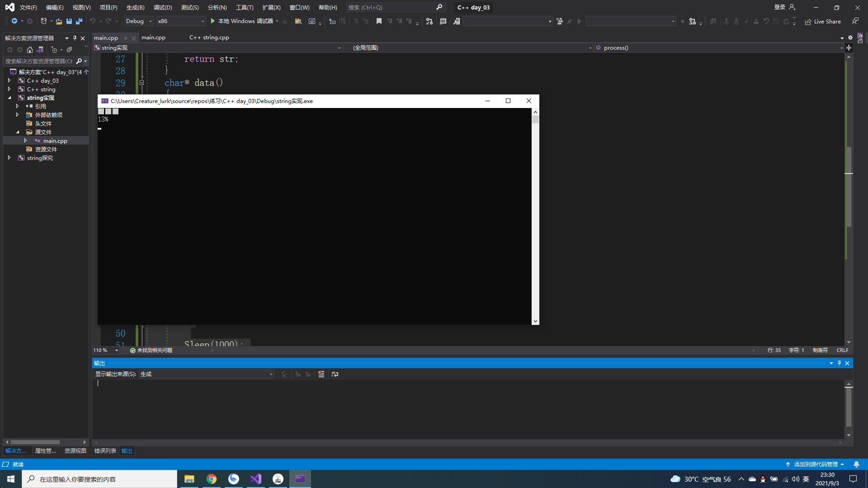
Task: Click the Home icon in Solution Explorer
Action: pyautogui.click(x=30, y=50)
